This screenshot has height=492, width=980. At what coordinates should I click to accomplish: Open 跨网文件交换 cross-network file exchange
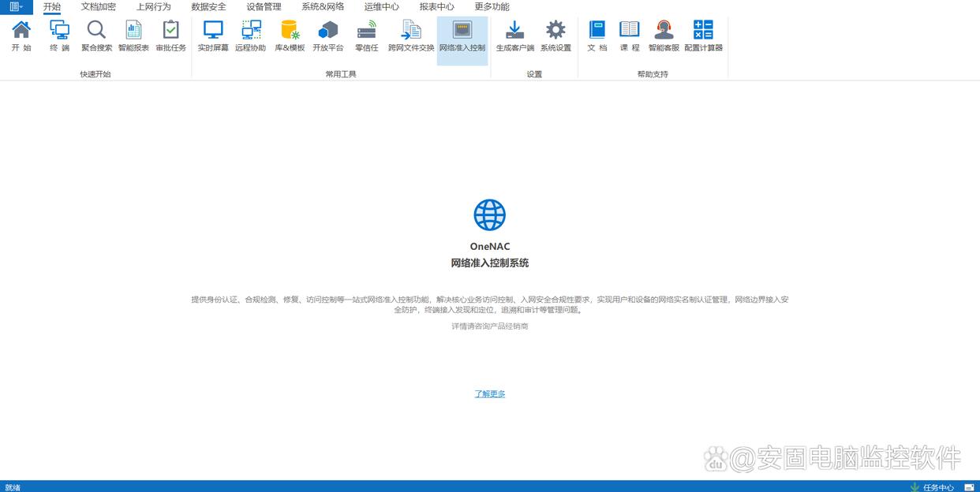[x=411, y=36]
